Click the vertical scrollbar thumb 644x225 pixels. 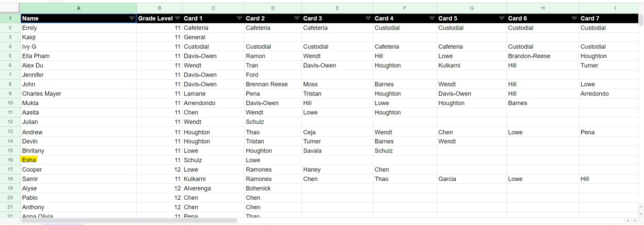[x=641, y=20]
